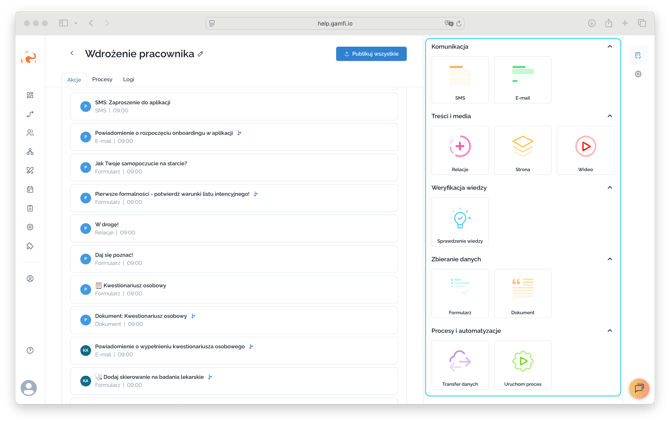The image size is (670, 423).
Task: Choose the Wideo media tile
Action: 585,150
